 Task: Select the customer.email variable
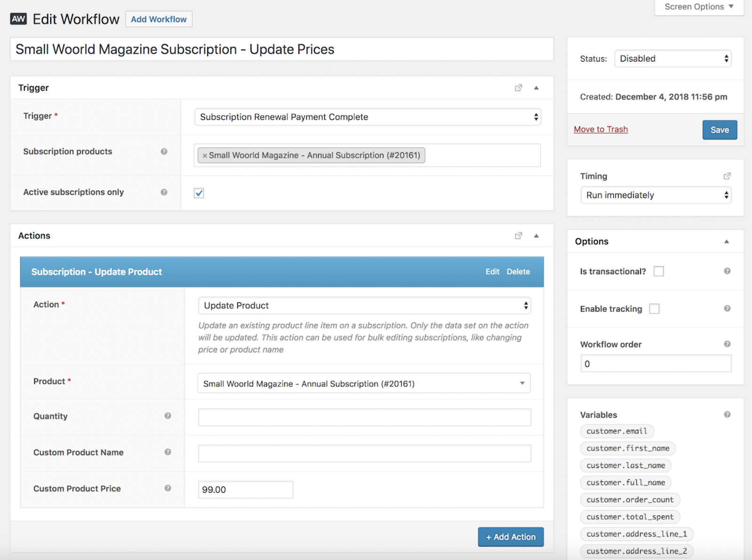617,431
